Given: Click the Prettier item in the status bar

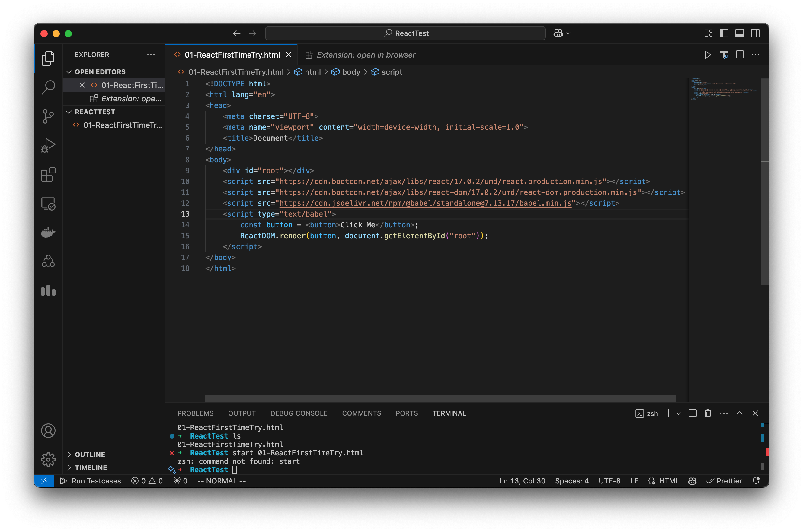Looking at the screenshot, I should tap(724, 481).
